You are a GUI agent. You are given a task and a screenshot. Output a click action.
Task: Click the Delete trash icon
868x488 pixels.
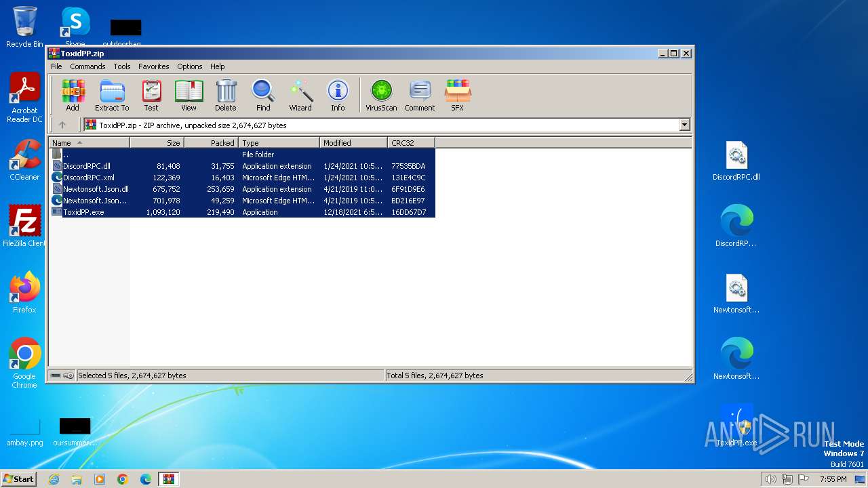pyautogui.click(x=226, y=95)
